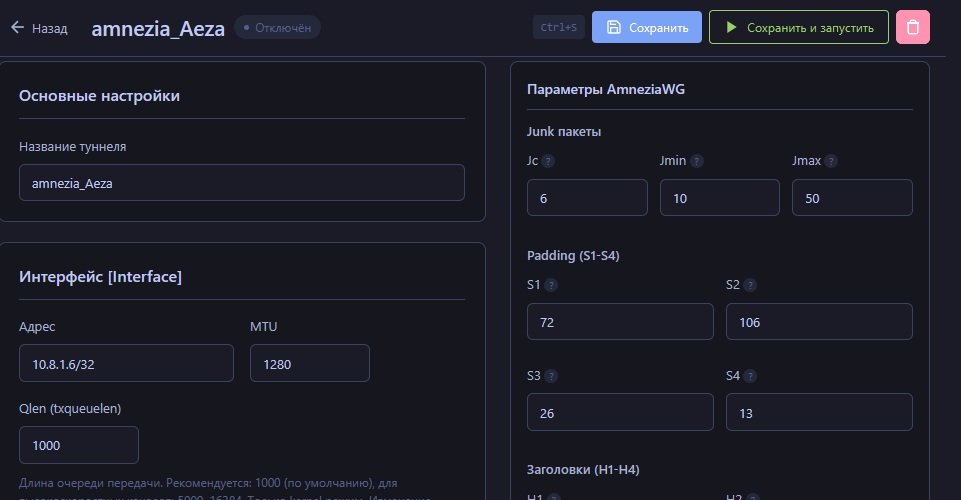The width and height of the screenshot is (961, 500).
Task: Click the help icon next to S2
Action: click(x=749, y=285)
